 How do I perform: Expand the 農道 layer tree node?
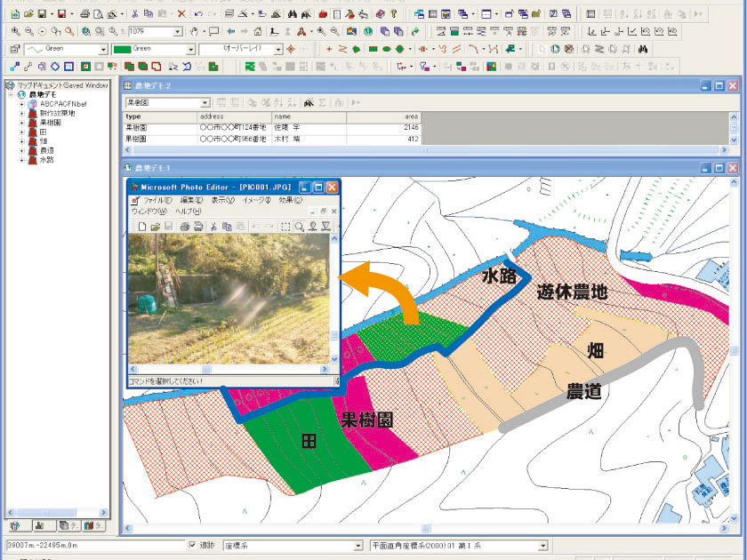coord(21,150)
